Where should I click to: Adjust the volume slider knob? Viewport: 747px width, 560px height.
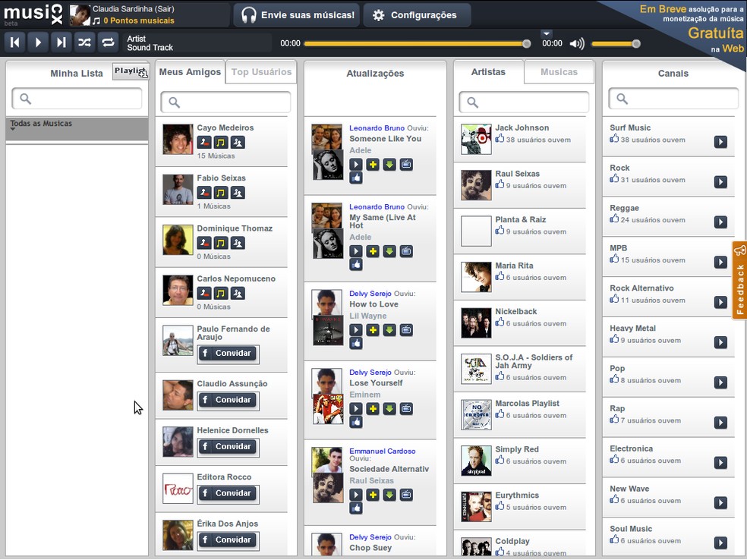click(x=636, y=44)
